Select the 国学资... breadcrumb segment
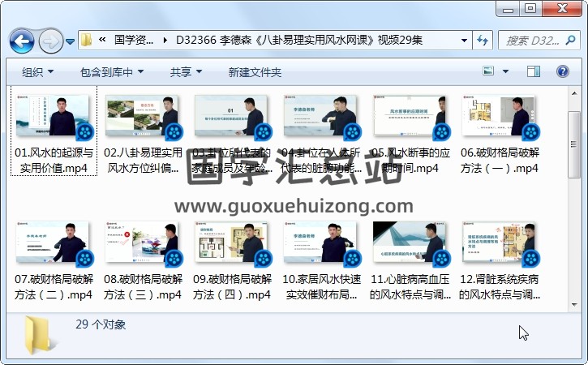Viewport: 588px width, 365px height. 134,40
